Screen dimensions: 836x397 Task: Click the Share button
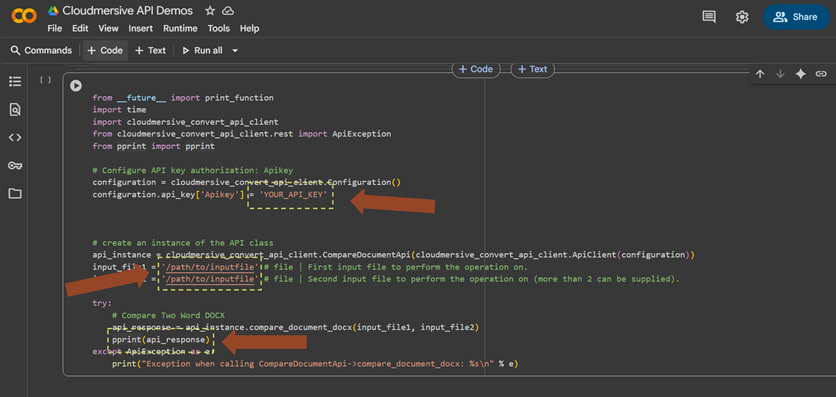[x=796, y=17]
